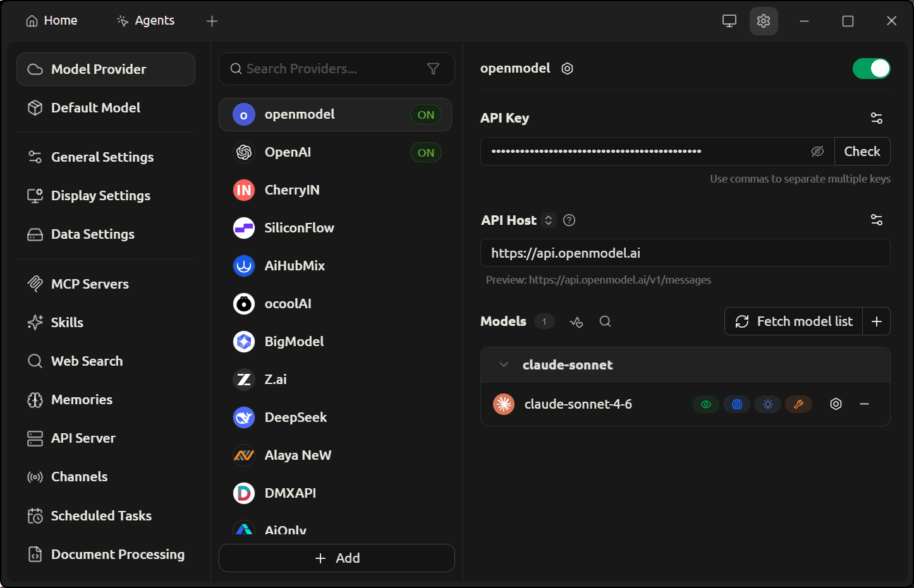Open the Scheduled Tasks section
Screen dimensions: 914x588
(x=106, y=516)
